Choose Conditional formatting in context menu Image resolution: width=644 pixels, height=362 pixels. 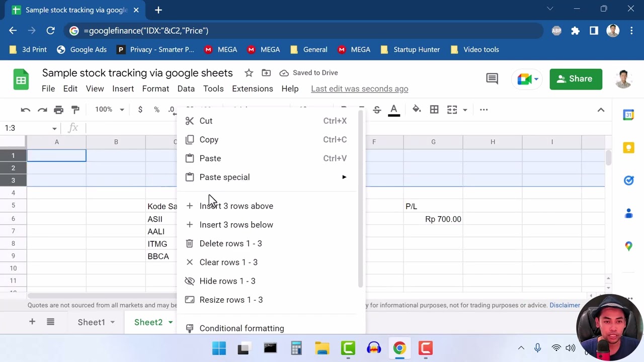coord(266,328)
